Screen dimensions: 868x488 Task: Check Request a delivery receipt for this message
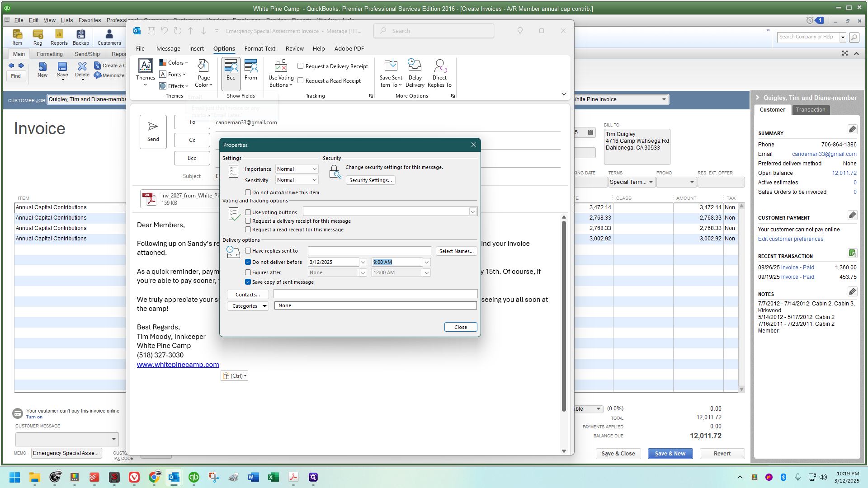click(248, 221)
